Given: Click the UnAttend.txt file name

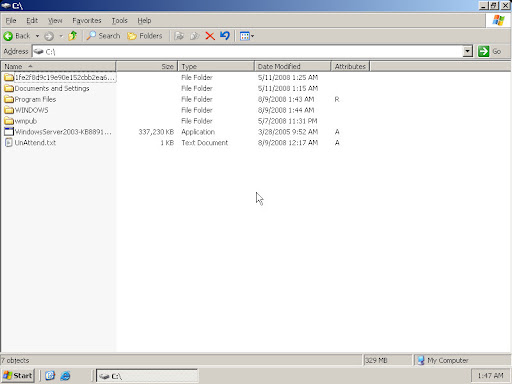Looking at the screenshot, I should [35, 143].
